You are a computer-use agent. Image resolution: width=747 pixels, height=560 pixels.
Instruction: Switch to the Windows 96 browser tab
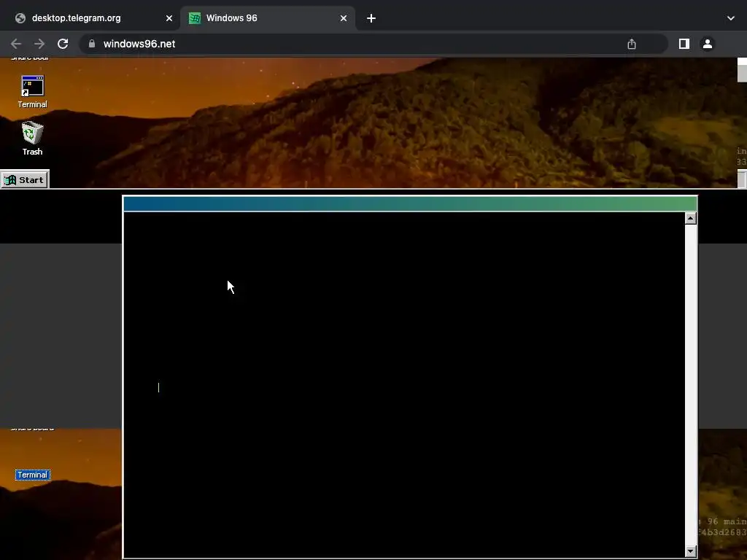click(268, 18)
